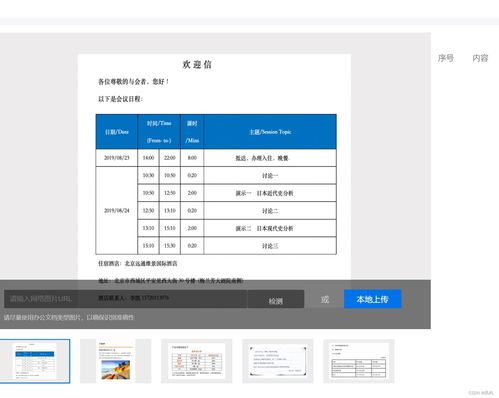Click the 住宿酒店 hotel line
Screen dimensions: 499x398
pyautogui.click(x=138, y=263)
